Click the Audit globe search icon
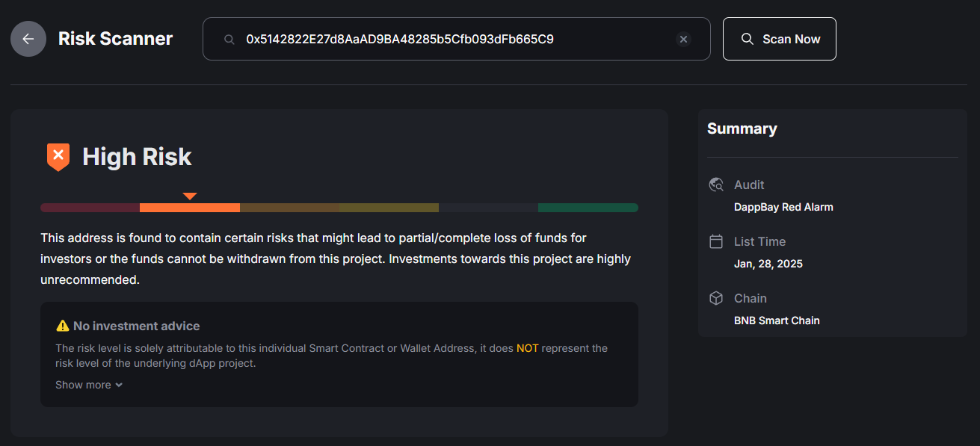 click(716, 185)
